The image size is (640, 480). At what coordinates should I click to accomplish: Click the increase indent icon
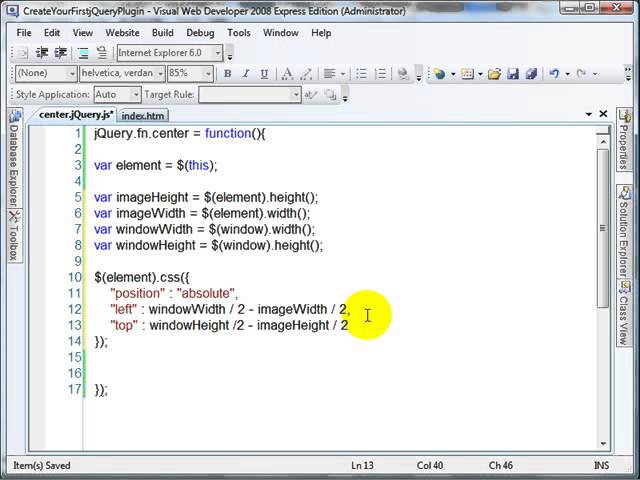pos(60,53)
